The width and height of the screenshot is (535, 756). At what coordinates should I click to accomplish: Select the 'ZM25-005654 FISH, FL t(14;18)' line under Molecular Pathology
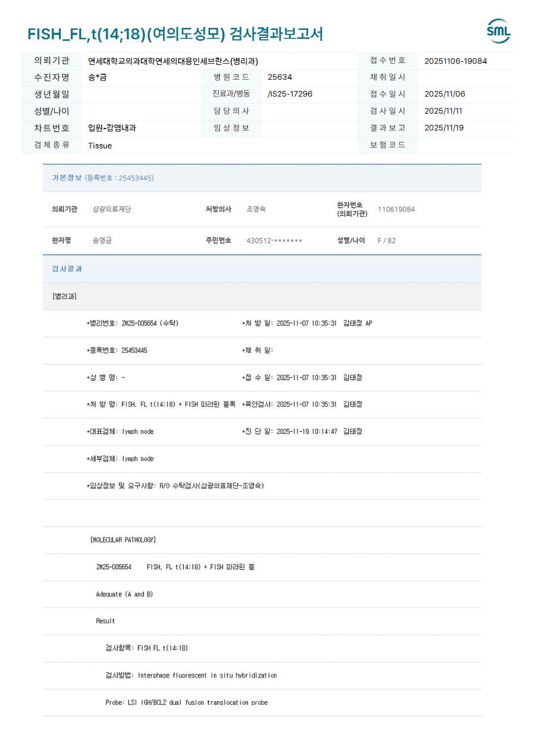(175, 567)
